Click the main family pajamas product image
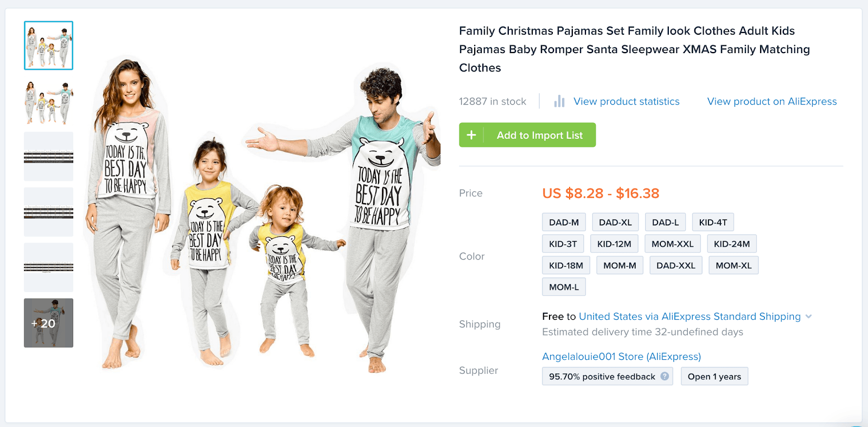Viewport: 868px width, 427px height. click(260, 217)
